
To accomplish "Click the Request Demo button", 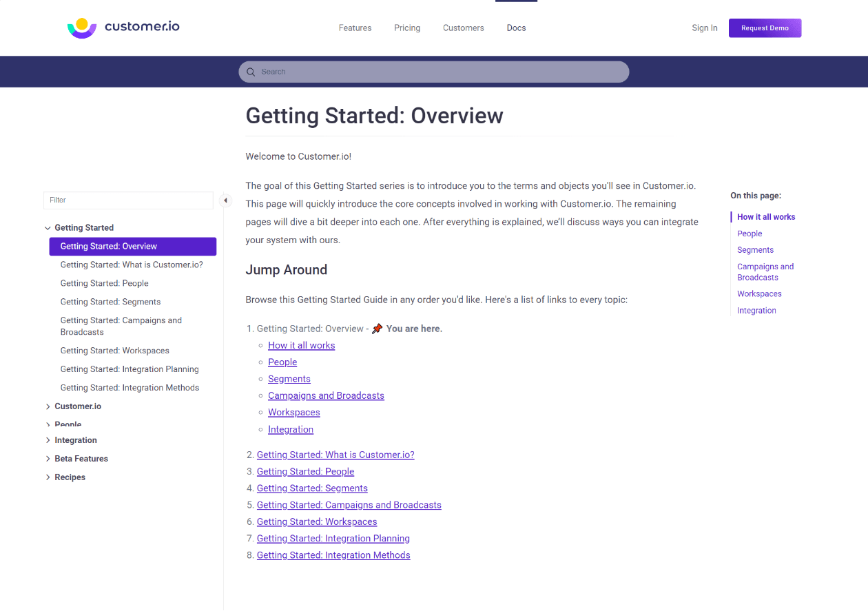I will coord(765,28).
